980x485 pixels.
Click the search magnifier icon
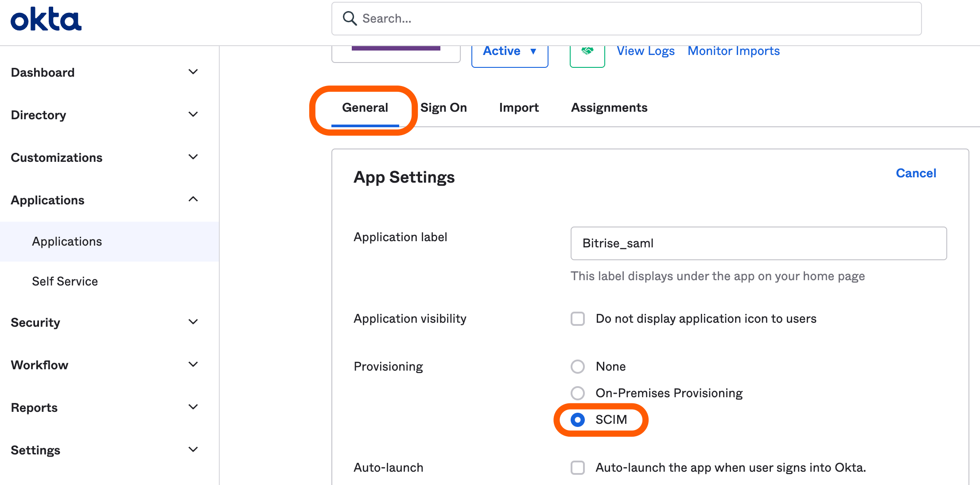coord(350,19)
